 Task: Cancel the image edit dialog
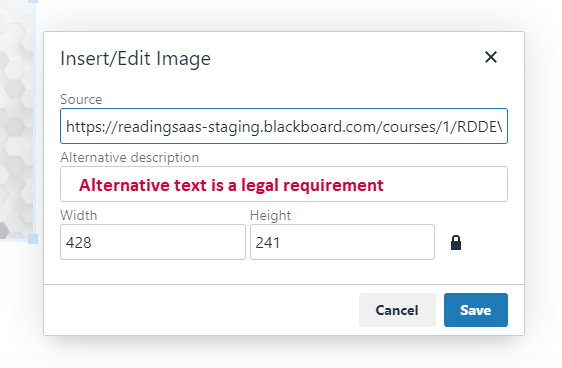point(397,310)
